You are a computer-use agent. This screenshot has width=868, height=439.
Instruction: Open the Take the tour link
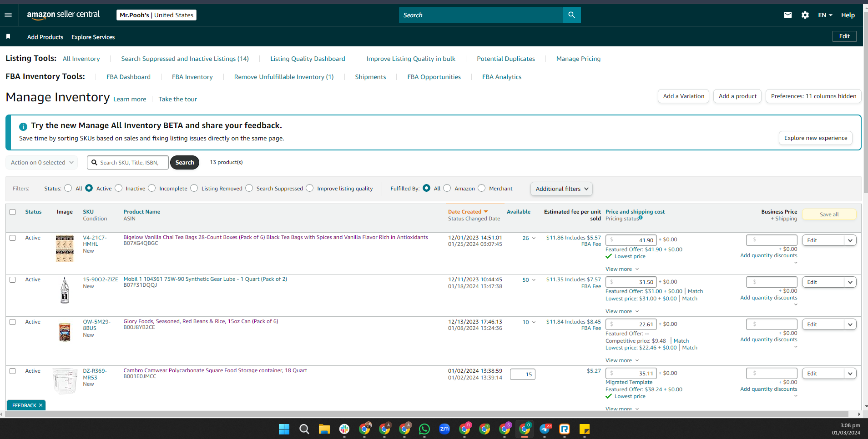click(177, 99)
